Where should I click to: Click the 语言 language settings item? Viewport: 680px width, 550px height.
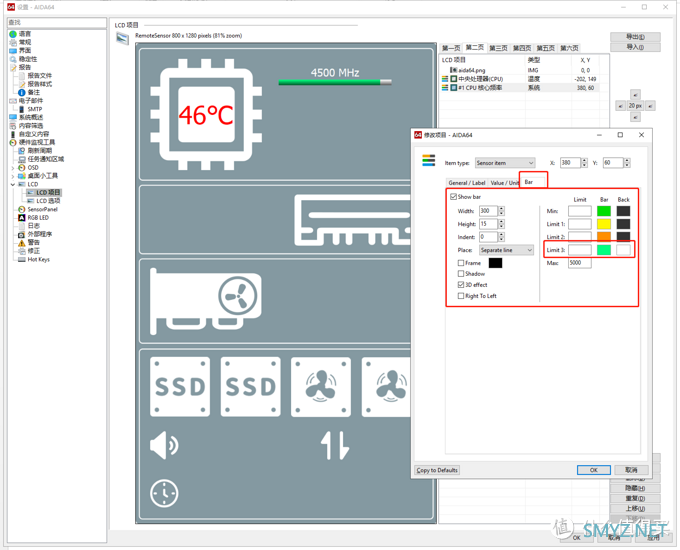tap(25, 34)
